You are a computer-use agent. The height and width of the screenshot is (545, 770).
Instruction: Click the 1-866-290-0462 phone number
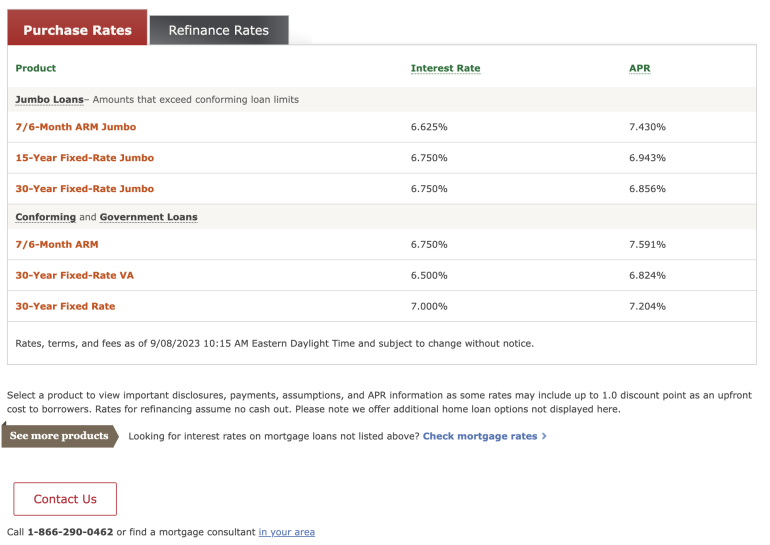coord(70,532)
